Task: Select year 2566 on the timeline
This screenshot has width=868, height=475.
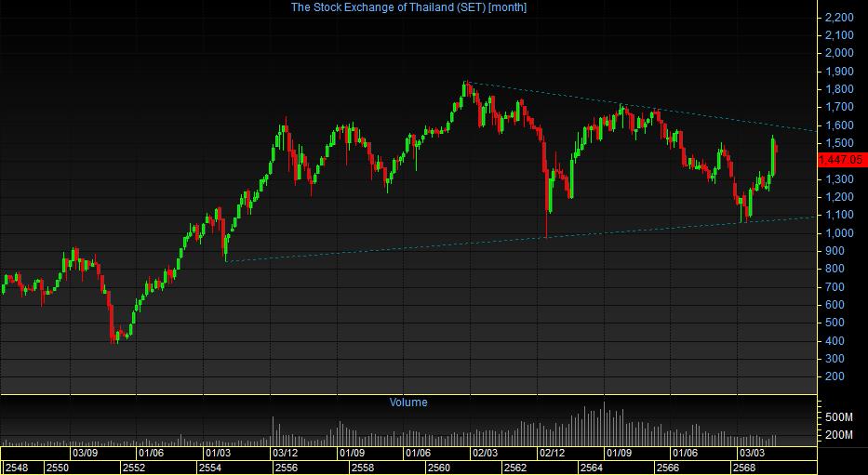Action: (x=668, y=468)
